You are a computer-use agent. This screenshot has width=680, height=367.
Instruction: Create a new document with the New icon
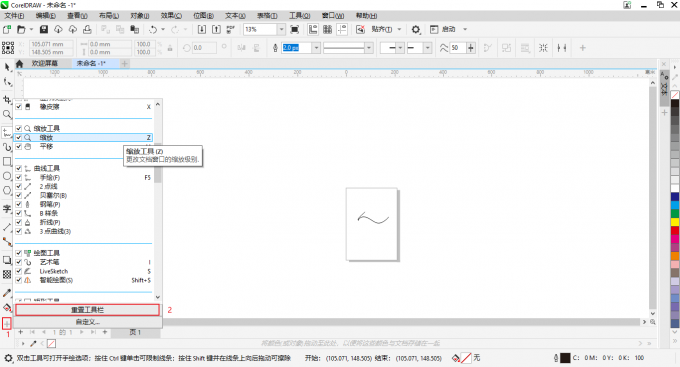point(7,29)
